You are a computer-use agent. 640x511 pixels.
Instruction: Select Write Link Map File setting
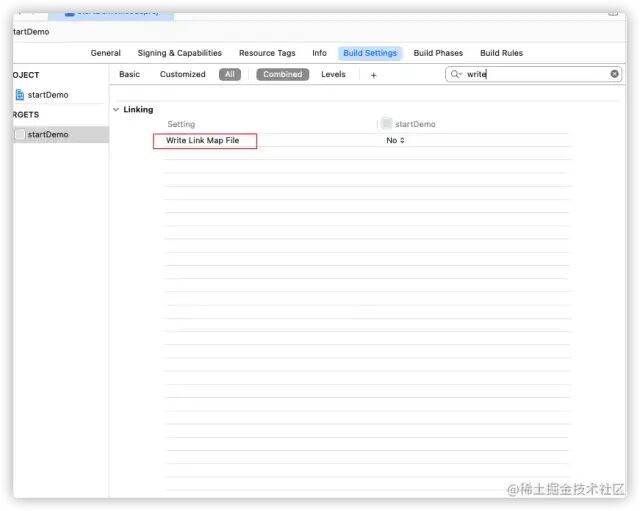[205, 141]
